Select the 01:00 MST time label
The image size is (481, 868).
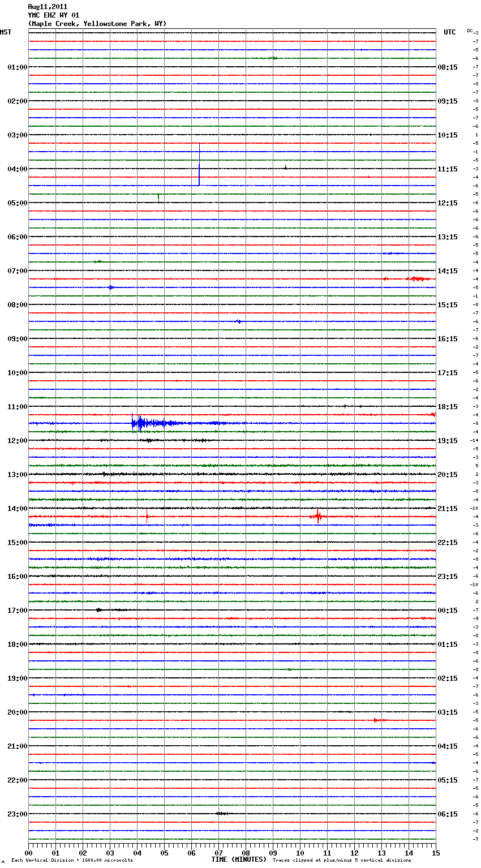click(18, 67)
